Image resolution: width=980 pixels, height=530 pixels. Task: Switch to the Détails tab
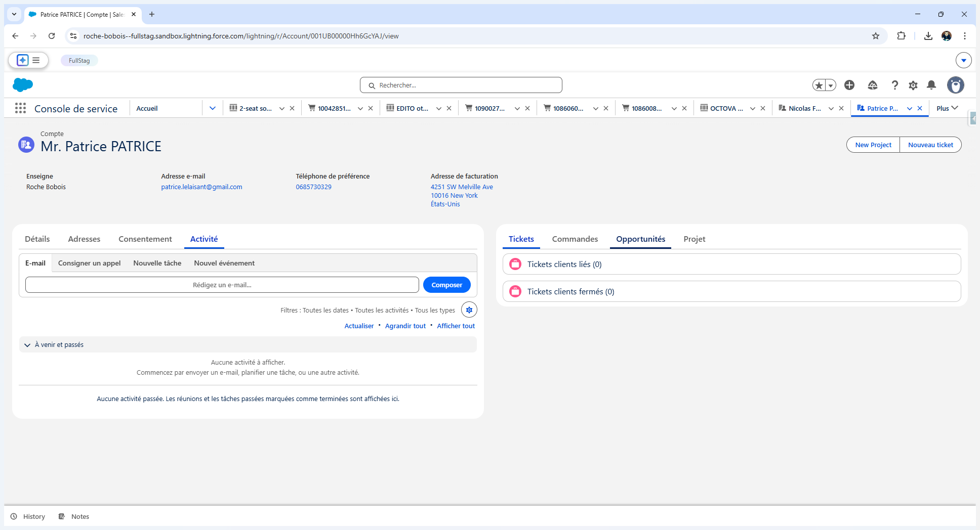(x=37, y=239)
